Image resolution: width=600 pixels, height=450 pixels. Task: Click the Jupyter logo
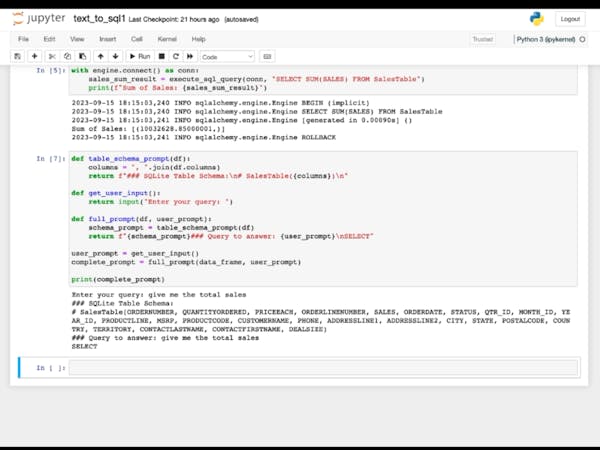coord(39,18)
